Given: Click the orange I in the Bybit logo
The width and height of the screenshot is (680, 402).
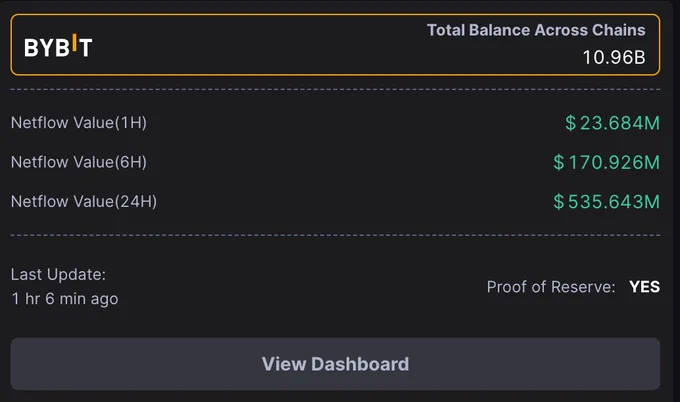Looking at the screenshot, I should coord(75,43).
